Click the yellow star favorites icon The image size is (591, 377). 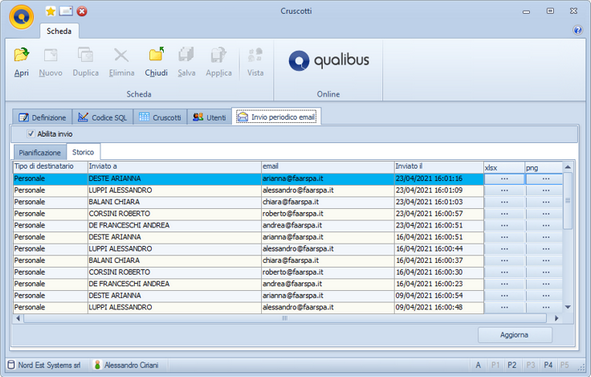[x=51, y=11]
